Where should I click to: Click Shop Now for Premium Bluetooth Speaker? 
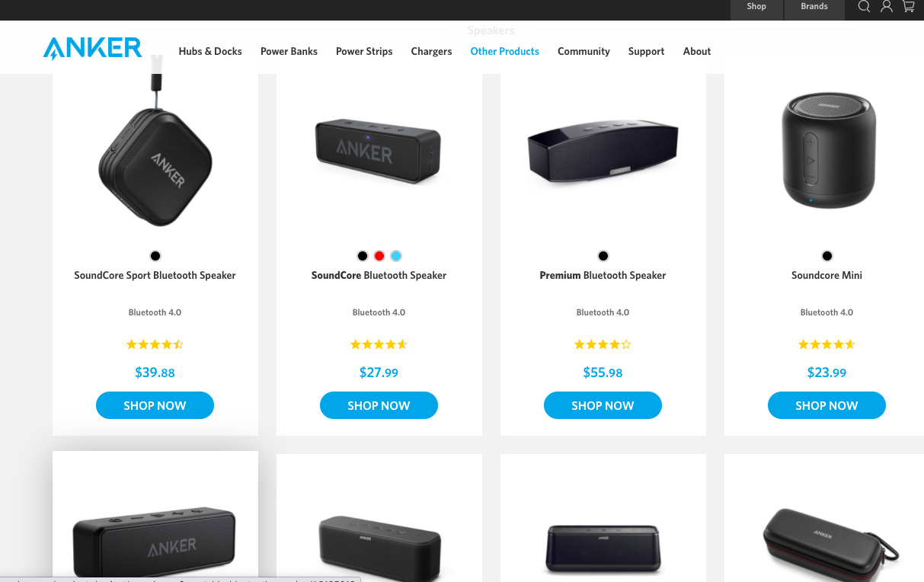[x=603, y=405]
